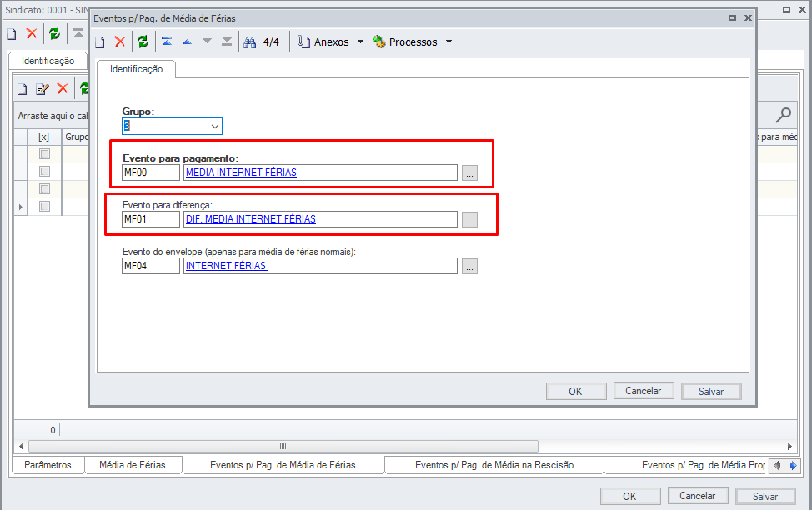Click the Grupo column header in the grid
The height and width of the screenshot is (510, 812).
pyautogui.click(x=76, y=137)
